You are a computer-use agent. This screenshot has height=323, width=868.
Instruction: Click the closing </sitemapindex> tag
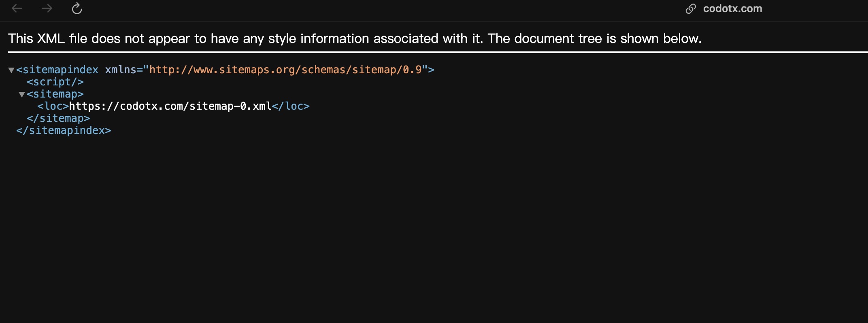(x=64, y=130)
